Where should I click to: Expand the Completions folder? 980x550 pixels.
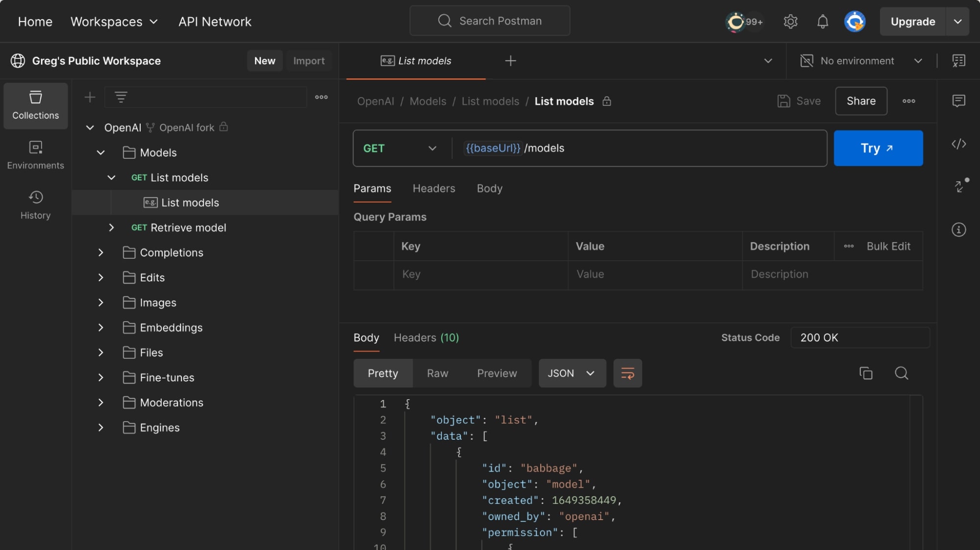coord(101,252)
